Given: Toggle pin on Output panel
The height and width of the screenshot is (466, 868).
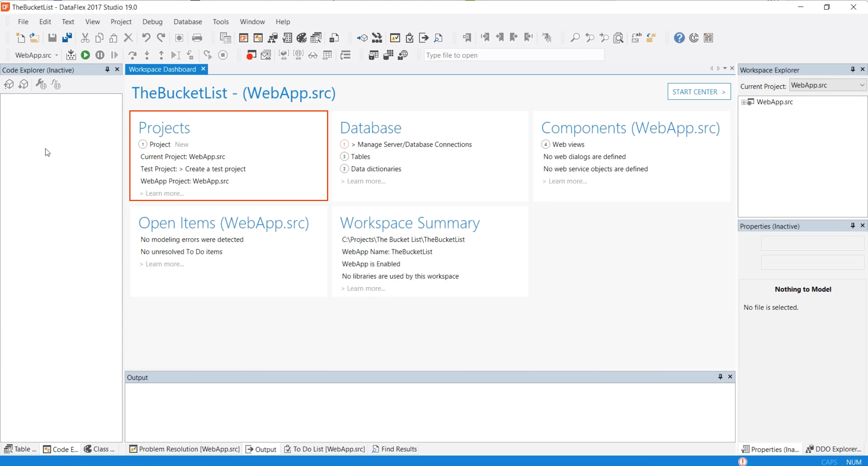Looking at the screenshot, I should (x=720, y=377).
